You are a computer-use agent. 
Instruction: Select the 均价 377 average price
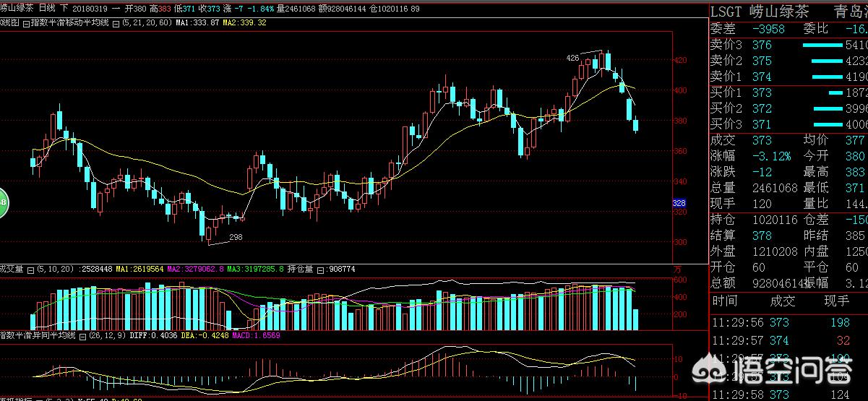point(835,140)
